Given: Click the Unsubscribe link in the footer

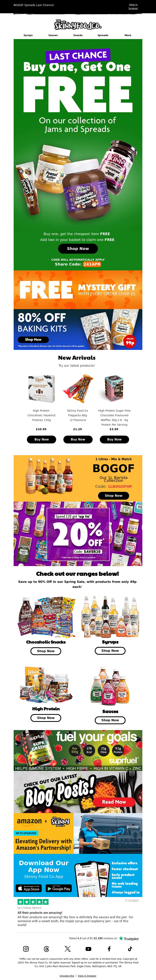Looking at the screenshot, I should tap(67, 976).
